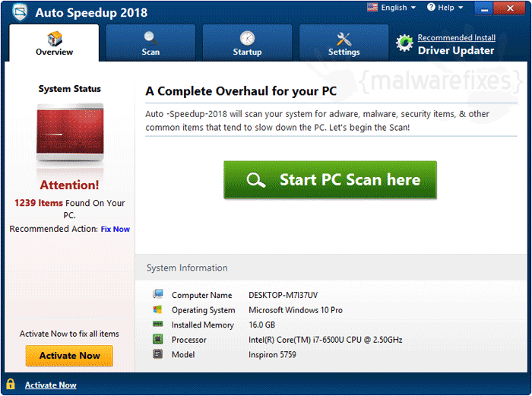Click the Operating System label

coord(203,310)
